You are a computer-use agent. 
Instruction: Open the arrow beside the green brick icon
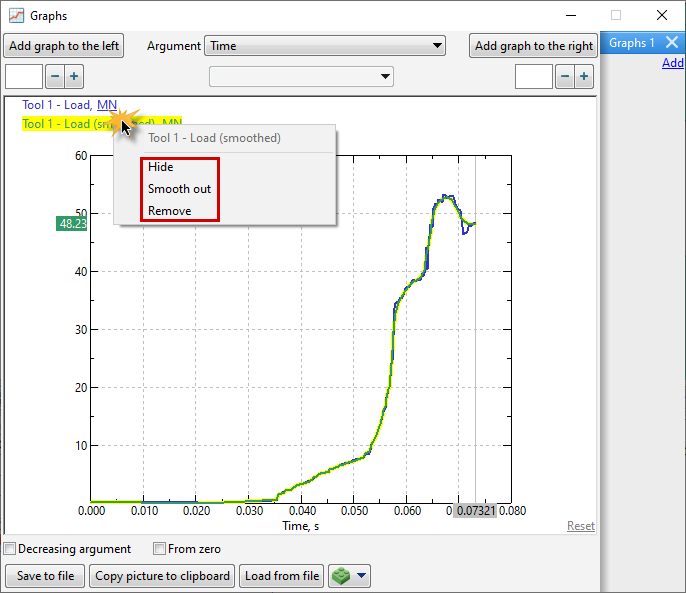pyautogui.click(x=361, y=576)
